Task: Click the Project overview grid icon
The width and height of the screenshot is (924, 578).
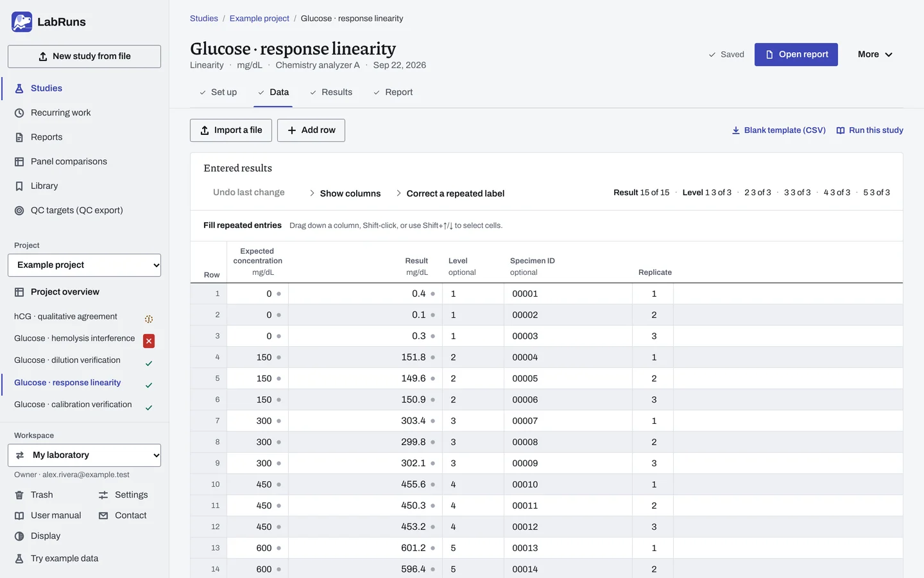Action: tap(19, 292)
